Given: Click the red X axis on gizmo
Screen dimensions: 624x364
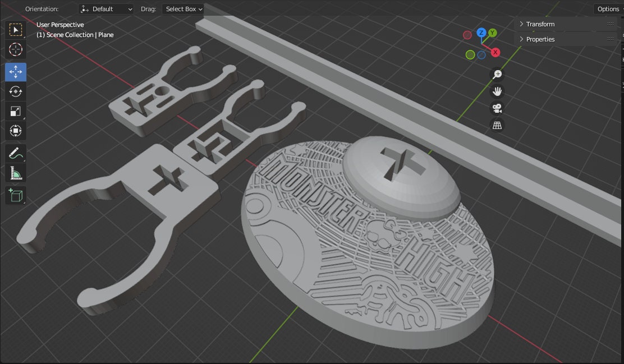Looking at the screenshot, I should point(495,52).
